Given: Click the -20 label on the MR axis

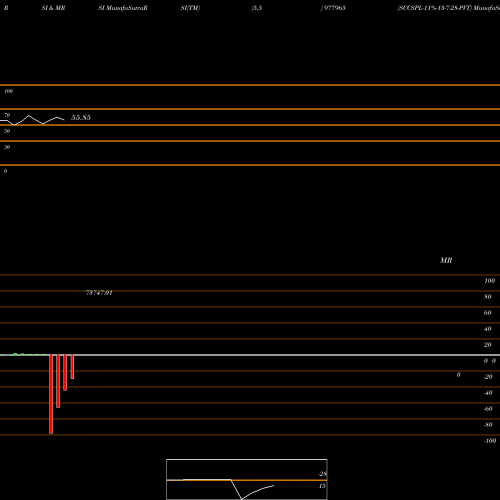Looking at the screenshot, I should [x=488, y=377].
